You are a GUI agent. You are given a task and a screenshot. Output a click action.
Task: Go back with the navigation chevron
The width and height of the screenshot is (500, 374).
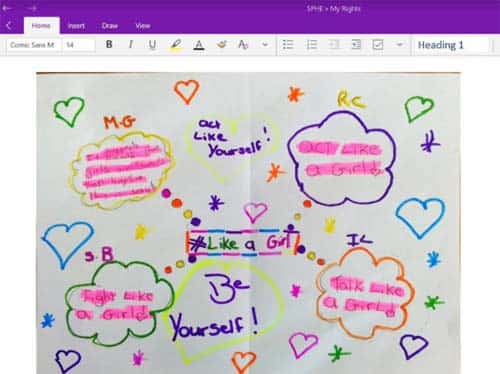(x=9, y=26)
